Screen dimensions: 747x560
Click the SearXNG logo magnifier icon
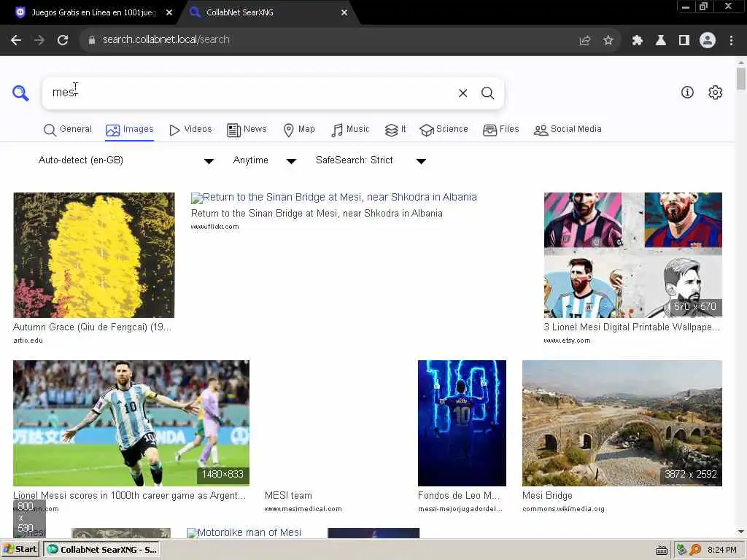20,93
